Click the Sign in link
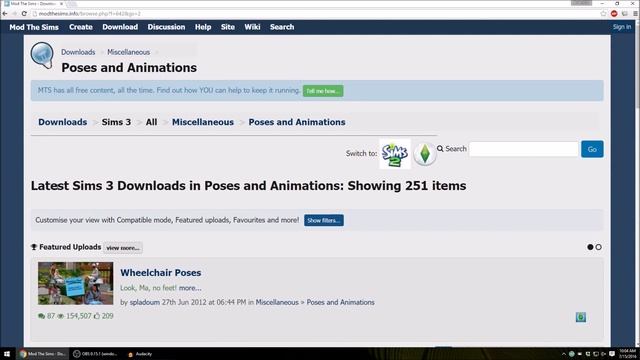The image size is (640, 360). coord(622,27)
